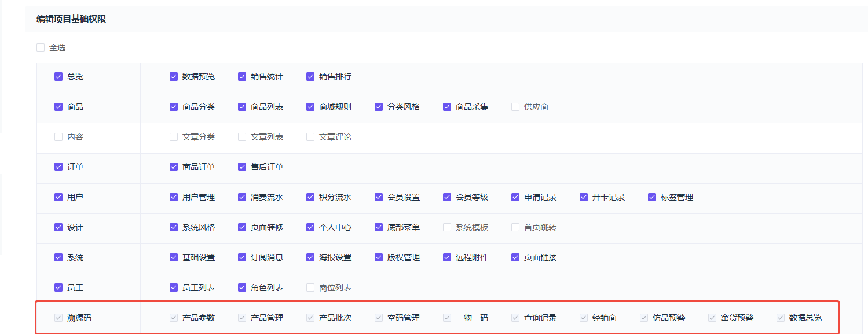868x335 pixels.
Task: Uncheck the 售后订单 permission
Action: pyautogui.click(x=242, y=167)
